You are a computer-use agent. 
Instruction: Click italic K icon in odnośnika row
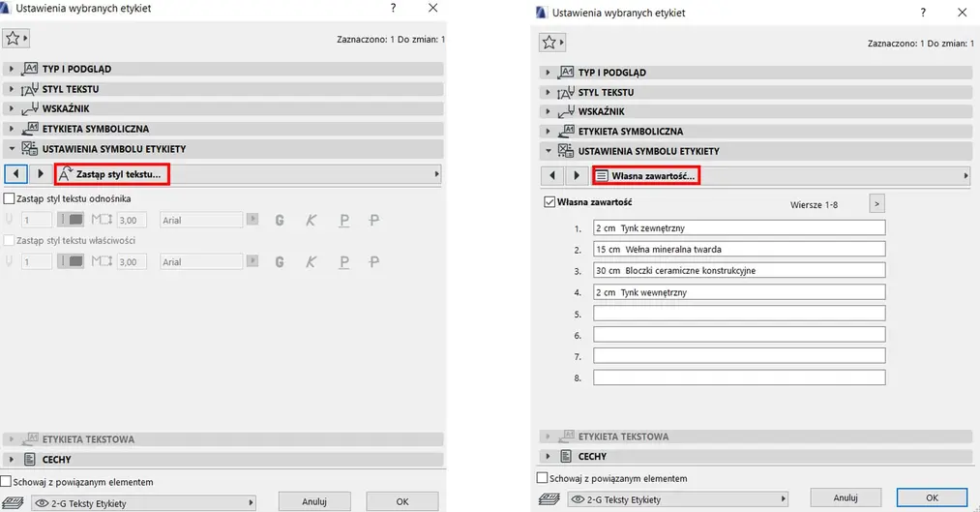tap(311, 220)
